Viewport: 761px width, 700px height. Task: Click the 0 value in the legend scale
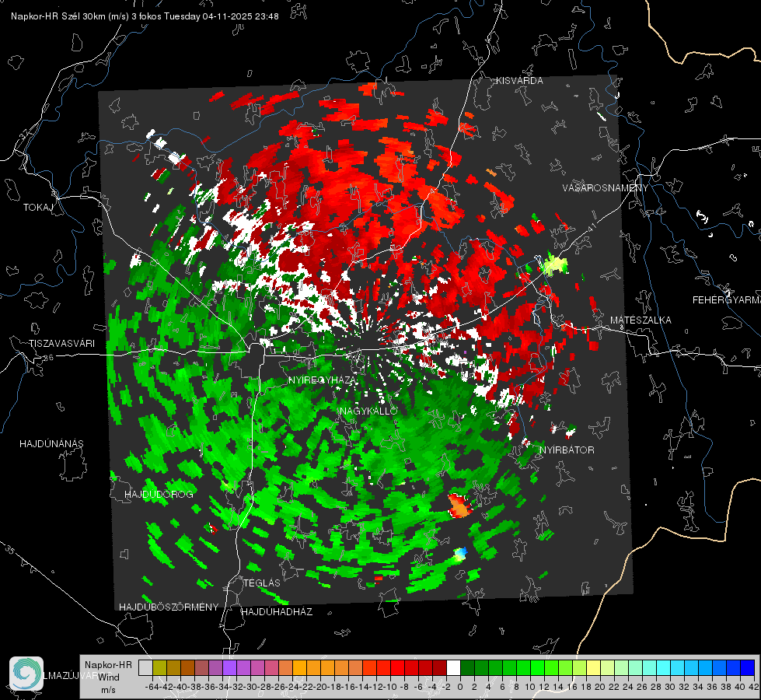click(x=460, y=687)
